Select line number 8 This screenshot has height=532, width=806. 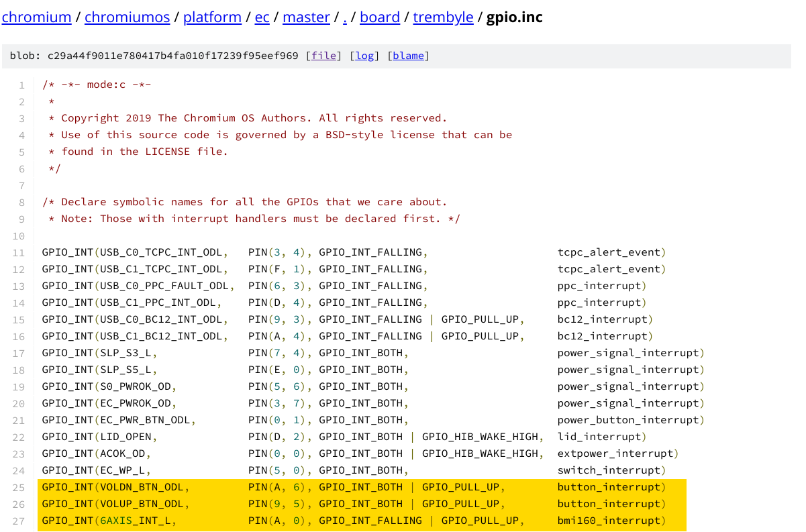pyautogui.click(x=22, y=202)
